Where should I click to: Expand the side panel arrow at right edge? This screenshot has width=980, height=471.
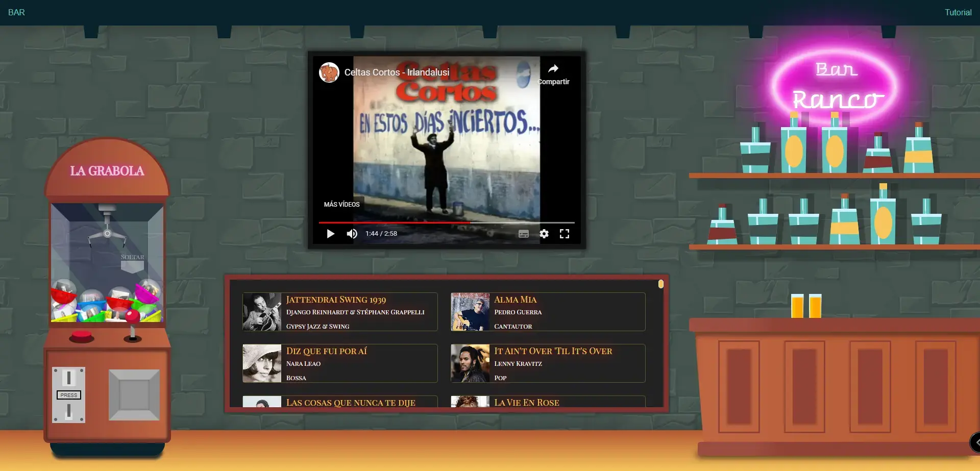point(975,442)
